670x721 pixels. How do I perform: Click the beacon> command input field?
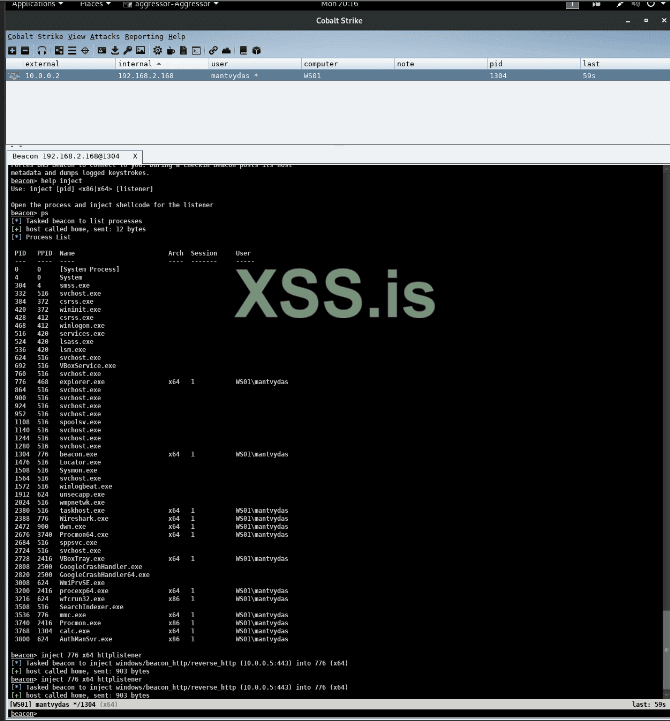tap(338, 714)
